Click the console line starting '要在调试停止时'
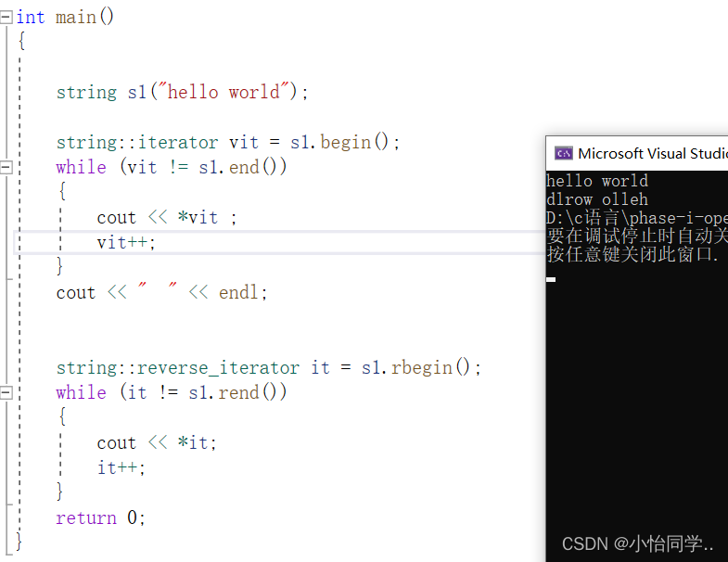Image resolution: width=728 pixels, height=562 pixels. [637, 236]
